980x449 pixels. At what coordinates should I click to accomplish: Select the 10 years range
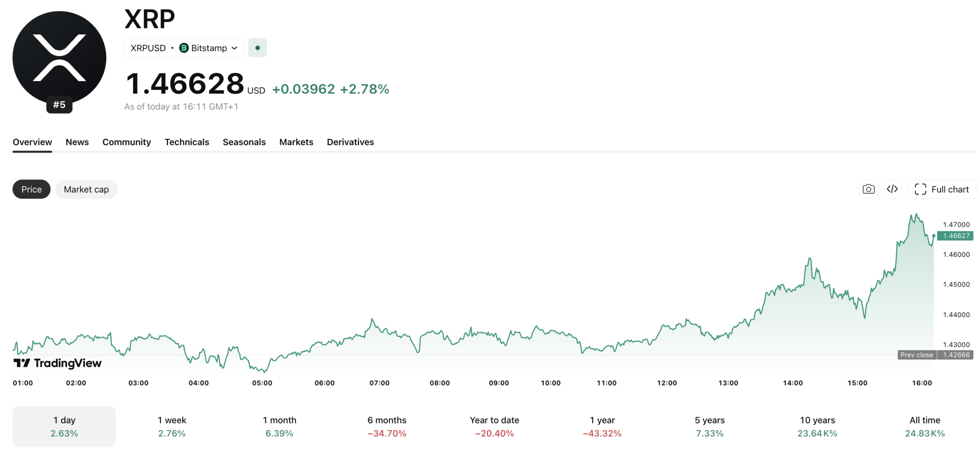coord(817,426)
